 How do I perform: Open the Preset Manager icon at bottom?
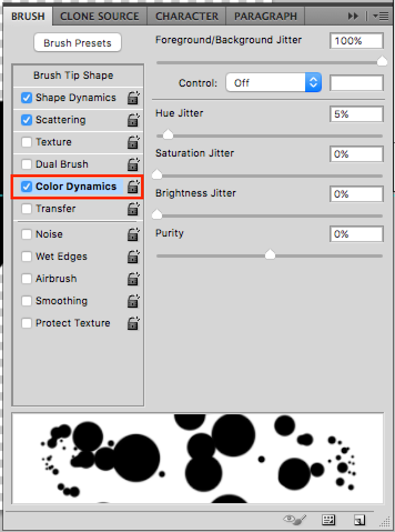pos(328,519)
